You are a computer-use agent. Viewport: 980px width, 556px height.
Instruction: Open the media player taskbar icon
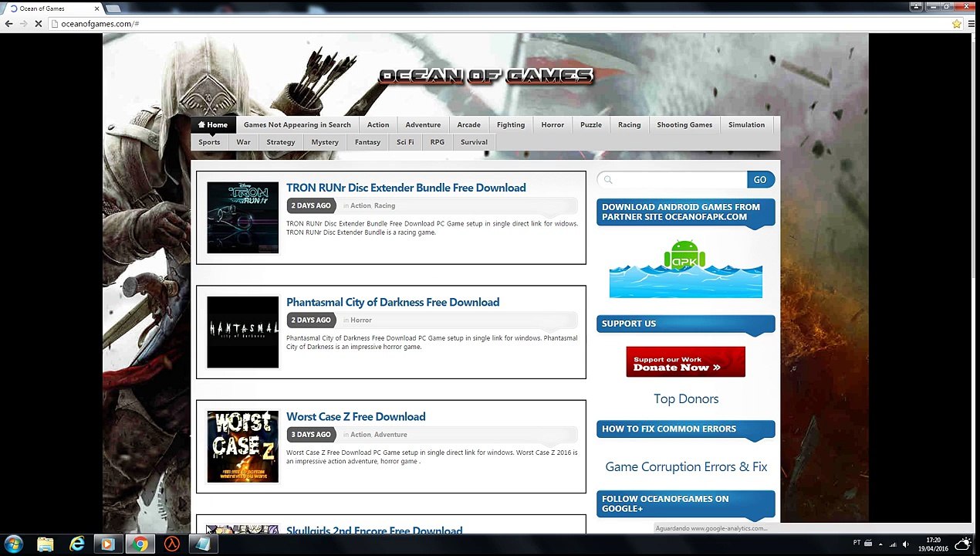pos(108,544)
